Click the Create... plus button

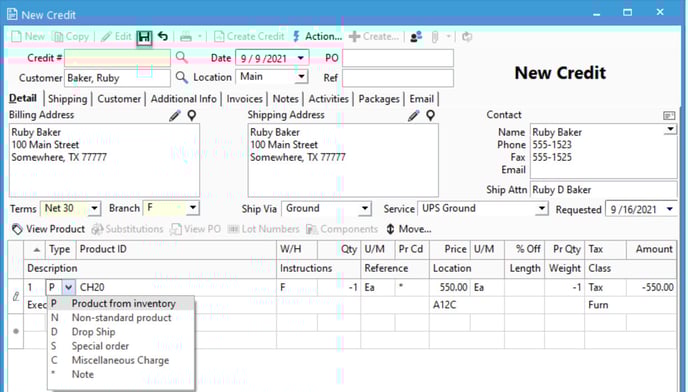tap(374, 36)
